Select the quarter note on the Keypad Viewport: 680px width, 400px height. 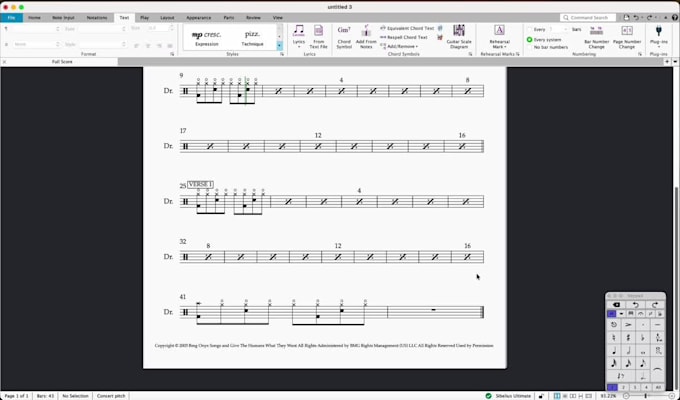pos(614,351)
